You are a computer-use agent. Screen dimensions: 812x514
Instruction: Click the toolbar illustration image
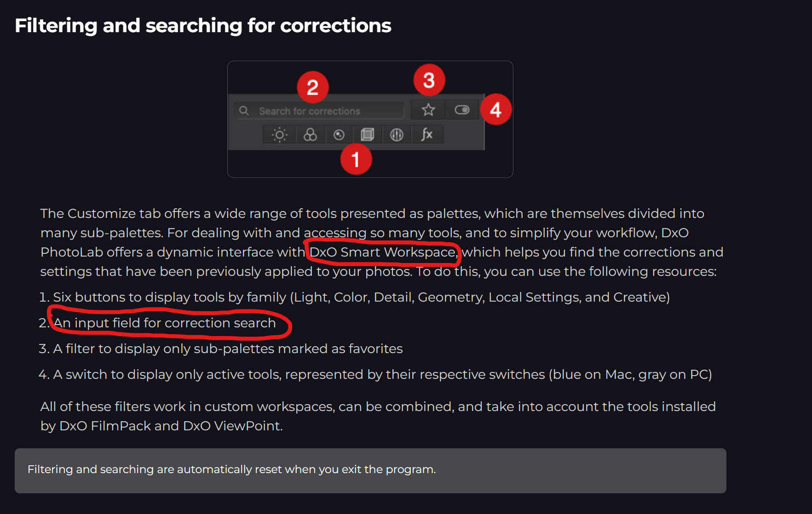click(370, 120)
